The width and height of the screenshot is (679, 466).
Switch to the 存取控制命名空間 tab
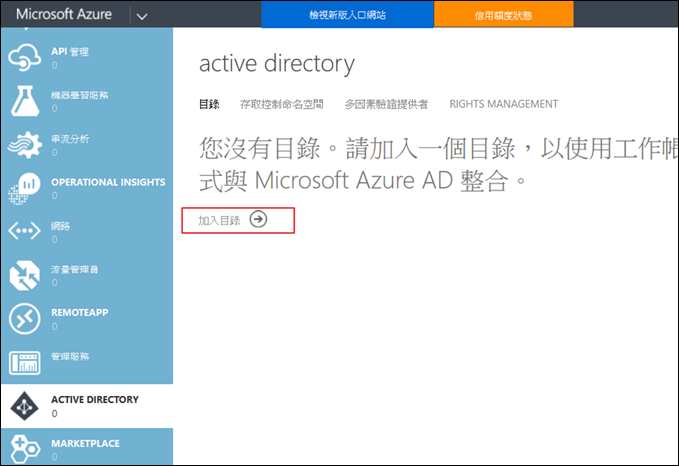282,104
